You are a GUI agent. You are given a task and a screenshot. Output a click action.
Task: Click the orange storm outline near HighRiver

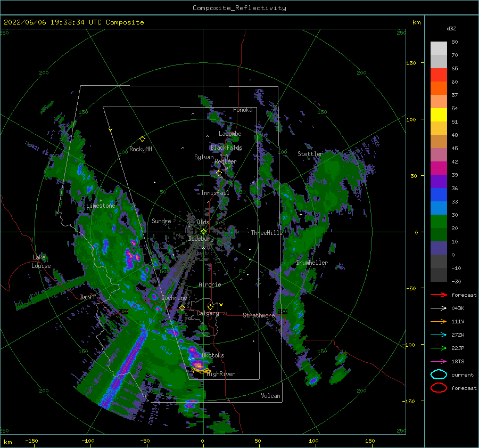click(201, 371)
